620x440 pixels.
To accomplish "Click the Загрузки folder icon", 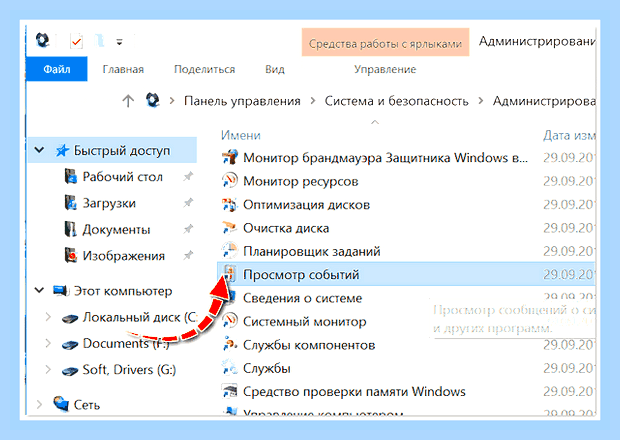I will click(x=70, y=203).
